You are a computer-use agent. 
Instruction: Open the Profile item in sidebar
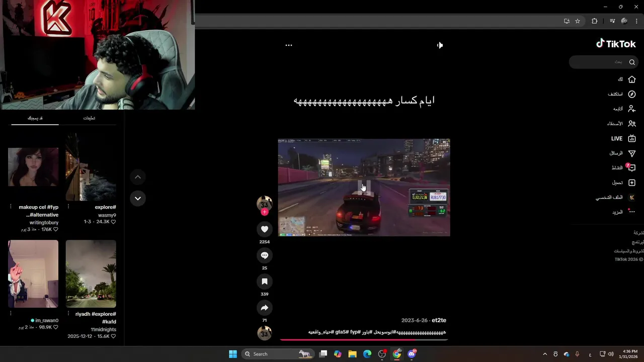pyautogui.click(x=616, y=198)
